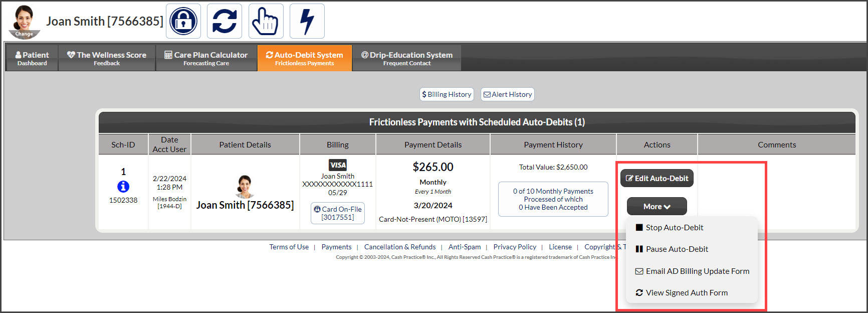Viewport: 868px width, 313px height.
Task: Click the padlock icon beside patient name
Action: pyautogui.click(x=183, y=21)
